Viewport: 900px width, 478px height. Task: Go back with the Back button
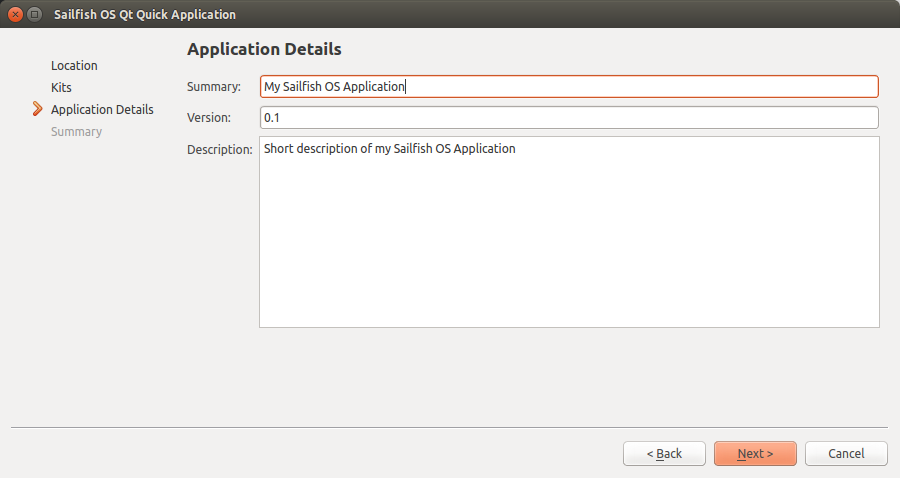(x=664, y=454)
